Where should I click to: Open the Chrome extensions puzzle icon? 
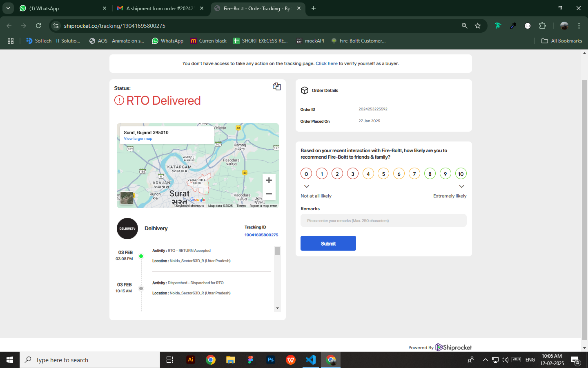click(542, 26)
